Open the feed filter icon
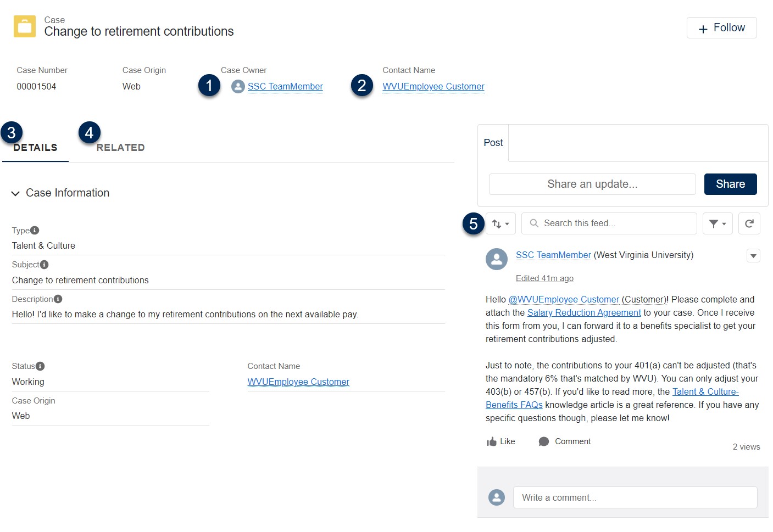The height and width of the screenshot is (532, 773). 715,223
